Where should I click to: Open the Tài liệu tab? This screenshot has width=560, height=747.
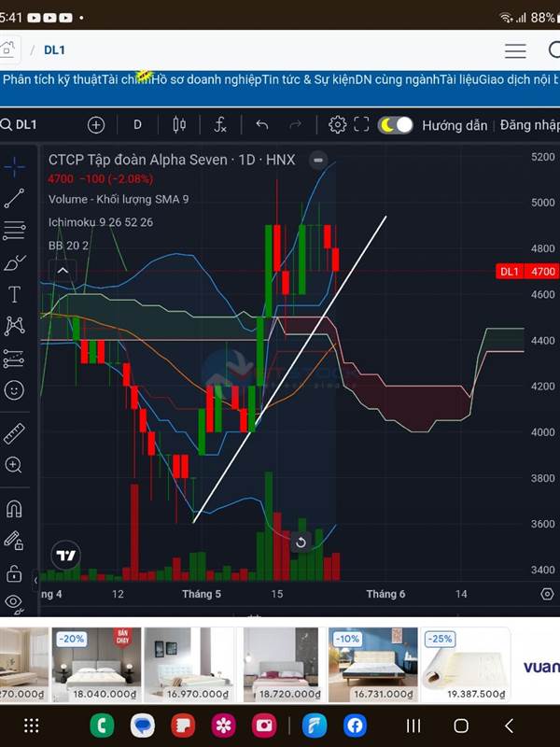coord(459,79)
